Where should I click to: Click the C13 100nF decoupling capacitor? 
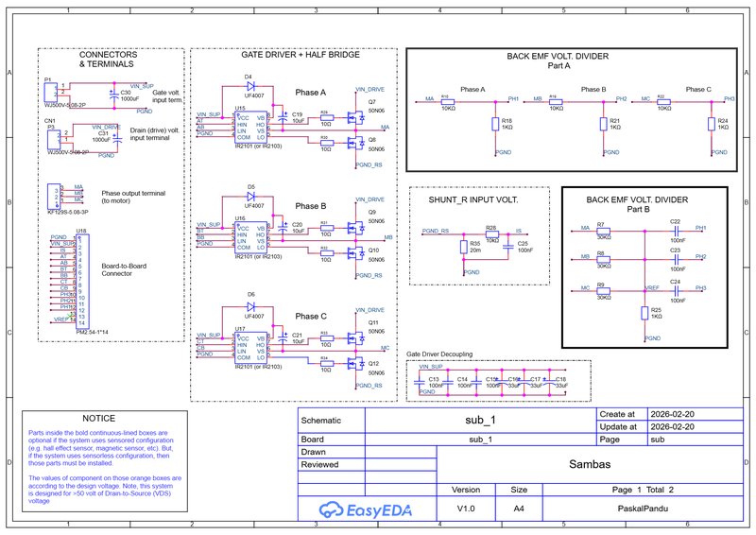419,383
